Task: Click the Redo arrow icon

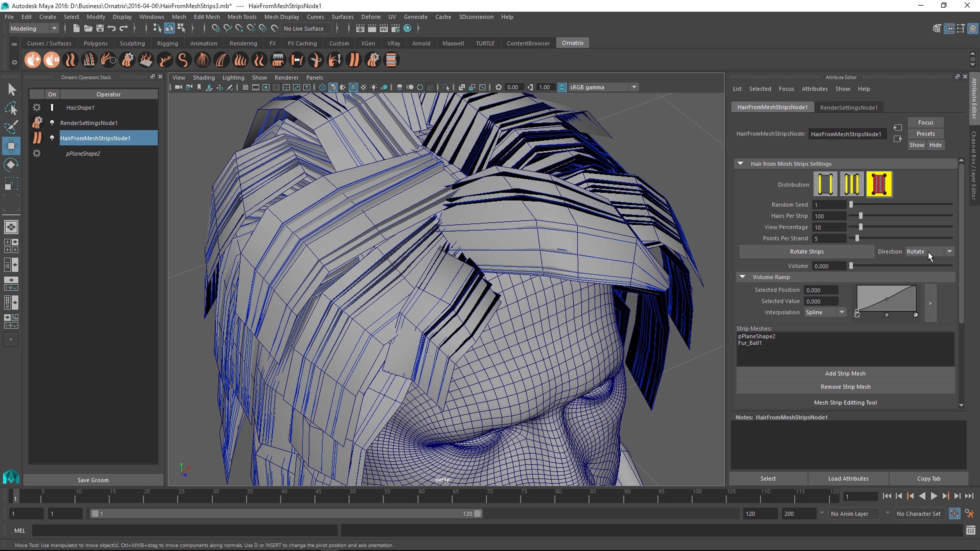Action: 123,28
